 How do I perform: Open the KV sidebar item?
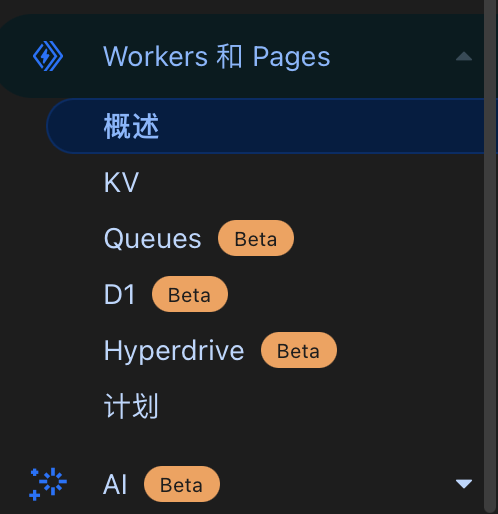[121, 182]
